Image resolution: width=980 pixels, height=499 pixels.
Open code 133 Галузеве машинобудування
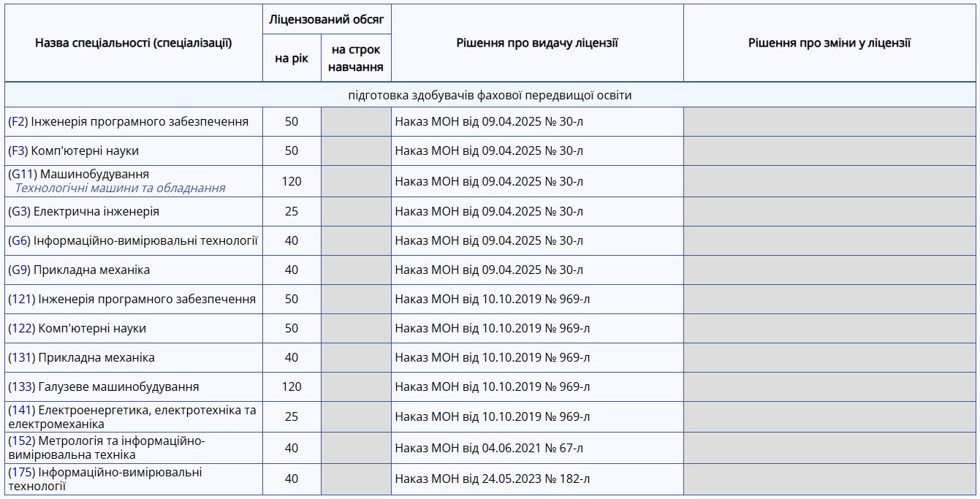(22, 386)
